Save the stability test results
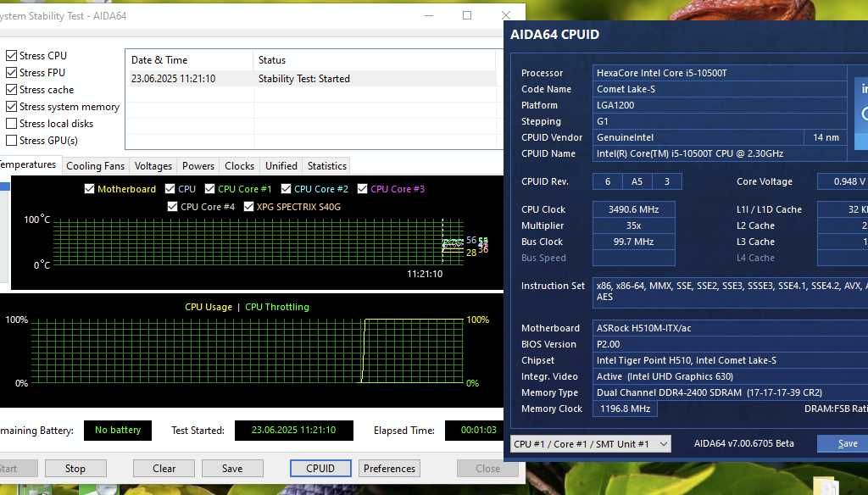Image resolution: width=868 pixels, height=495 pixels. point(232,469)
